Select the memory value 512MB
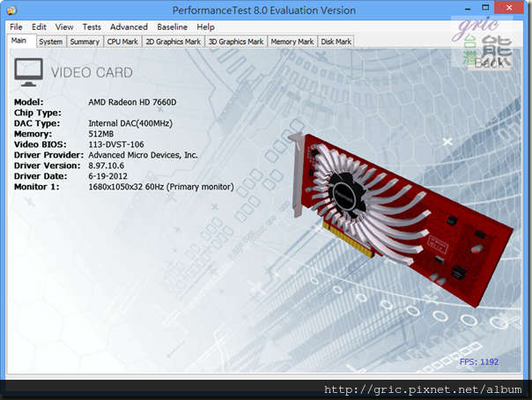The image size is (532, 400). (101, 134)
